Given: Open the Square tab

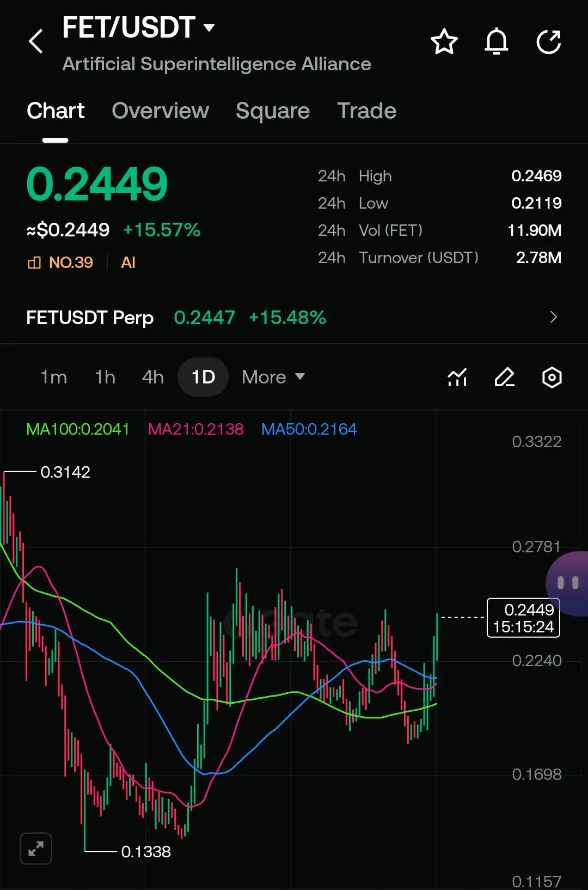Looking at the screenshot, I should [273, 111].
